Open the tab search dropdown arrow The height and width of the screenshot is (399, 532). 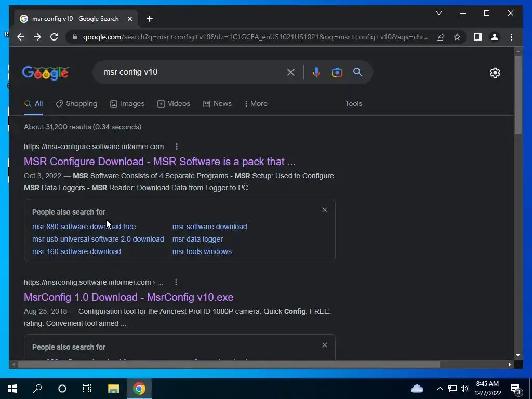[x=438, y=13]
